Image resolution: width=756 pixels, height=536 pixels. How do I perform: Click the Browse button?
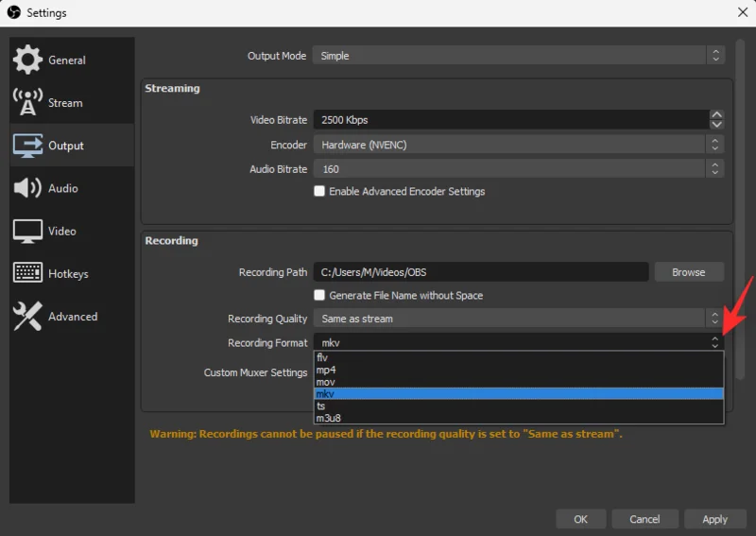pos(688,272)
